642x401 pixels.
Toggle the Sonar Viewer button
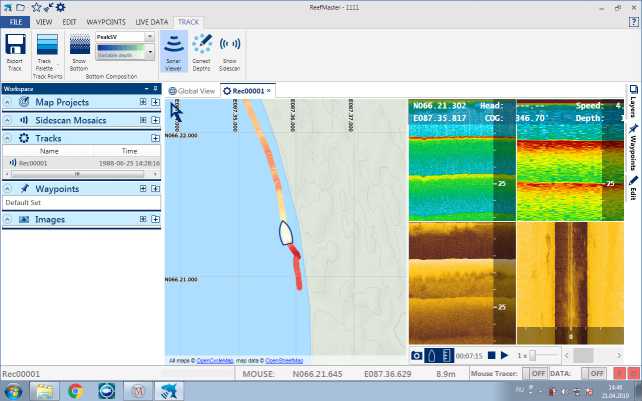pos(174,50)
